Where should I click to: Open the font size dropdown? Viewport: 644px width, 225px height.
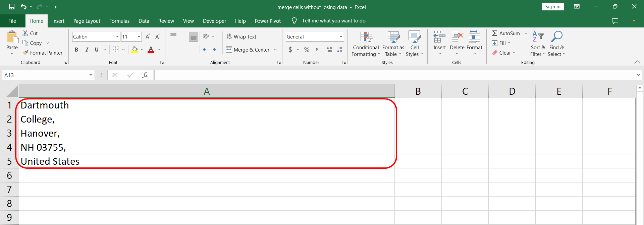139,37
